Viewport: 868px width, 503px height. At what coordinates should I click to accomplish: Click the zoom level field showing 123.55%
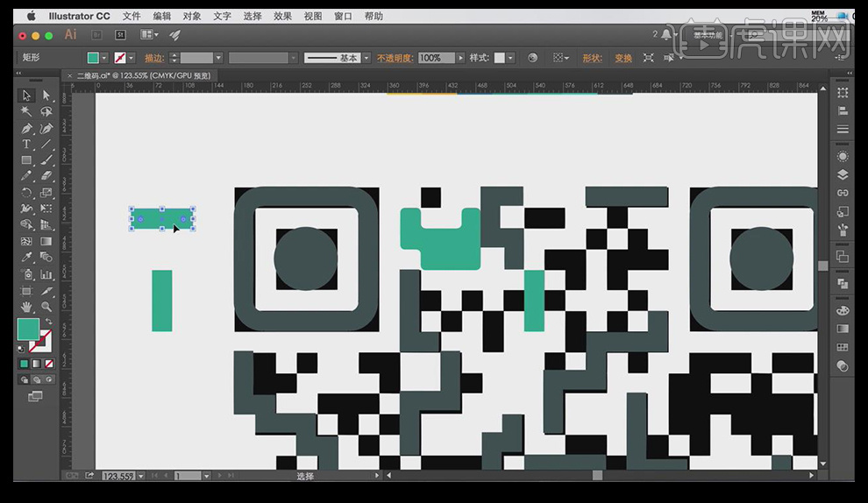[x=117, y=476]
